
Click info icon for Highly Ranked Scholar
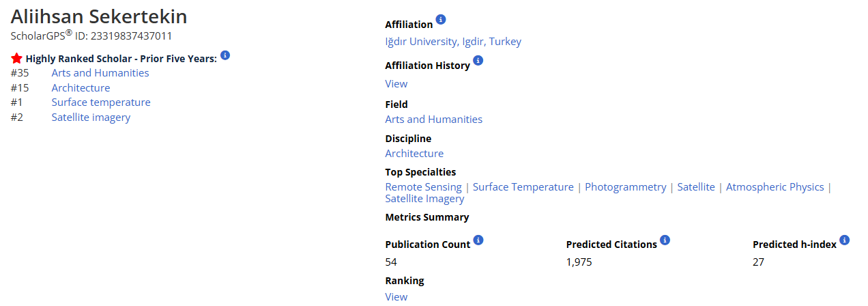(225, 55)
